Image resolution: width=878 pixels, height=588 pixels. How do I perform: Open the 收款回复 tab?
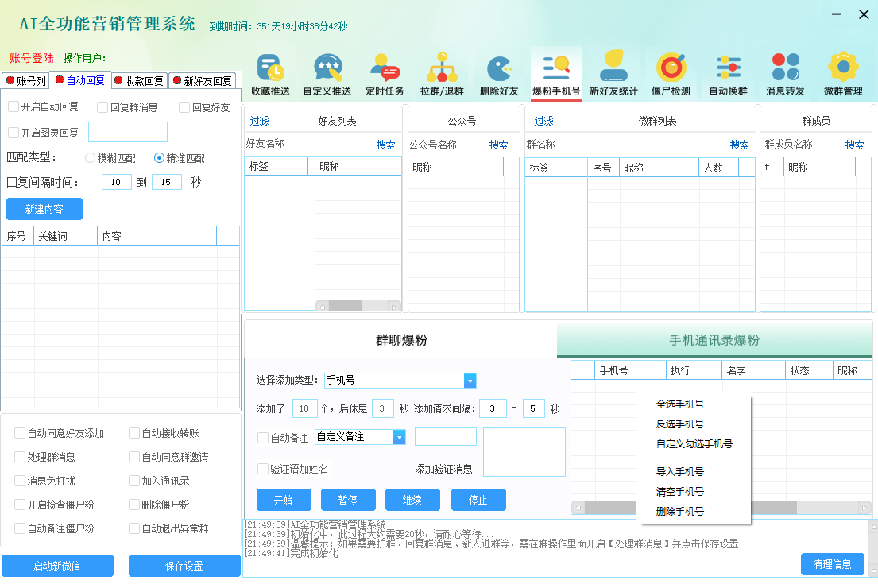[x=139, y=80]
